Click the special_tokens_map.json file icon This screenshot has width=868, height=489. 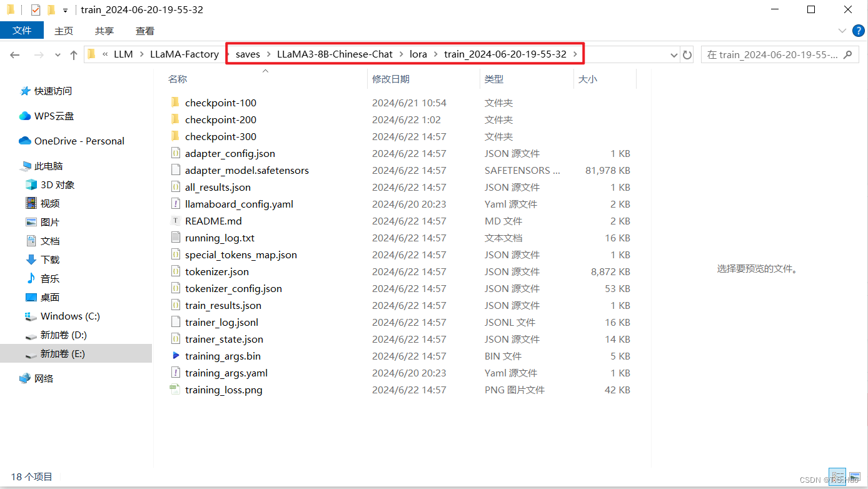click(175, 255)
